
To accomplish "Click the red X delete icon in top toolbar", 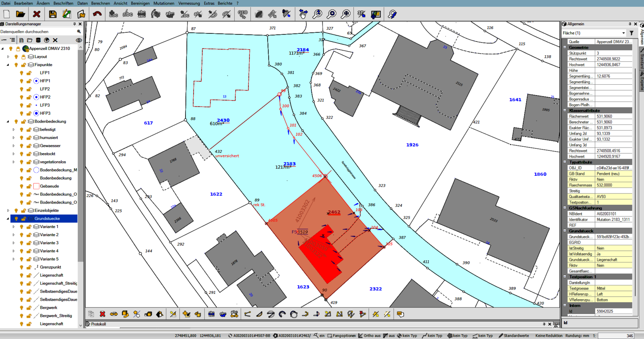I will 37,15.
